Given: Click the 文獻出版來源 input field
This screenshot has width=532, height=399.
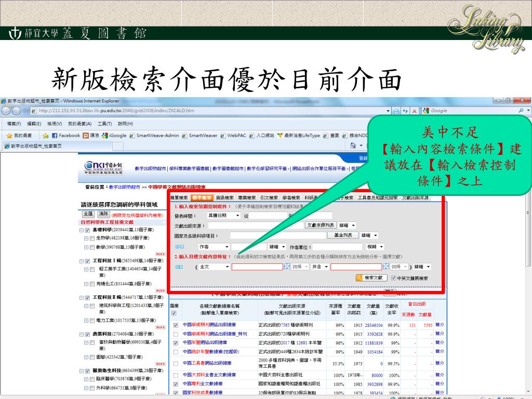Looking at the screenshot, I should click(x=256, y=225).
